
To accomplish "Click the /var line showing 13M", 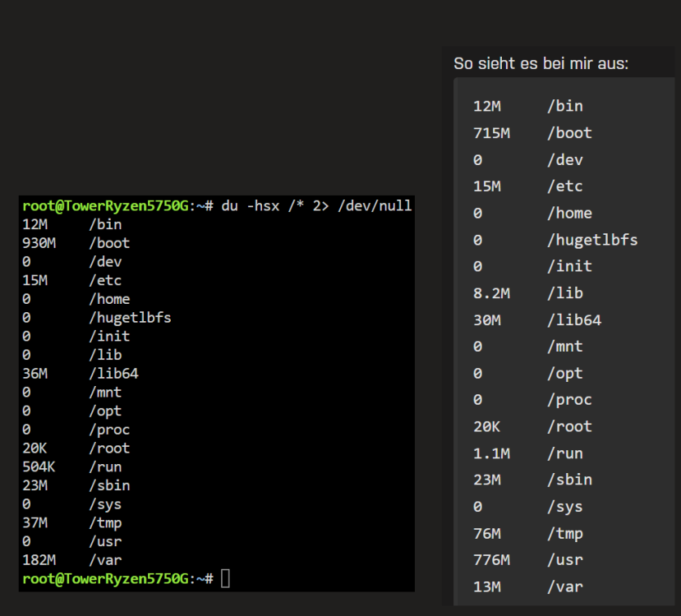I will point(528,587).
